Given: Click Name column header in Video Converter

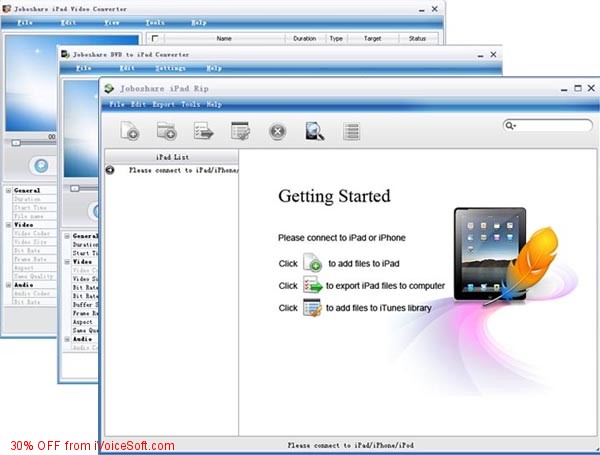Looking at the screenshot, I should [x=224, y=38].
